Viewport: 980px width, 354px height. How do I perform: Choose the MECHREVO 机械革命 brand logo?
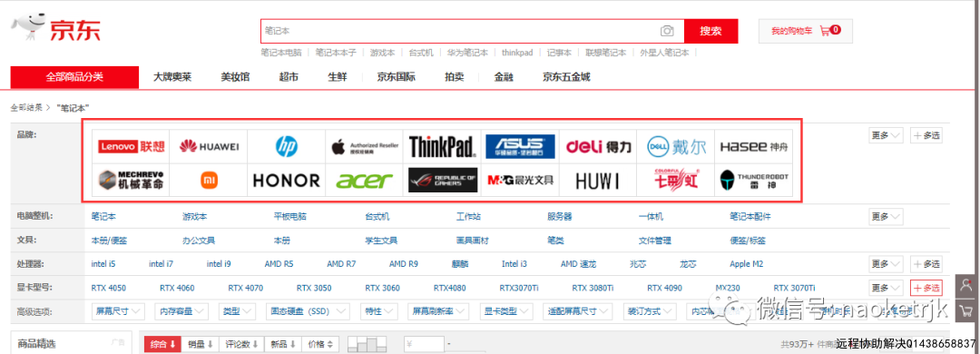click(x=131, y=180)
